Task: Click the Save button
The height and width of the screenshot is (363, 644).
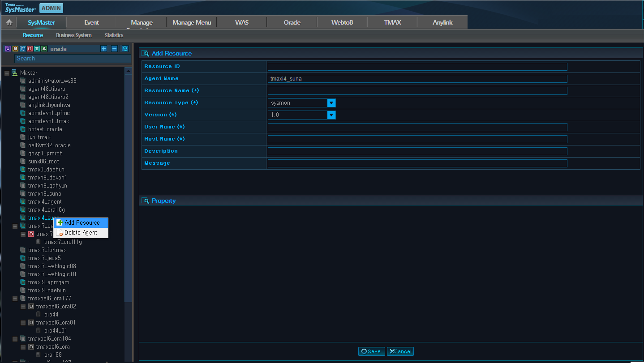Action: 371,351
